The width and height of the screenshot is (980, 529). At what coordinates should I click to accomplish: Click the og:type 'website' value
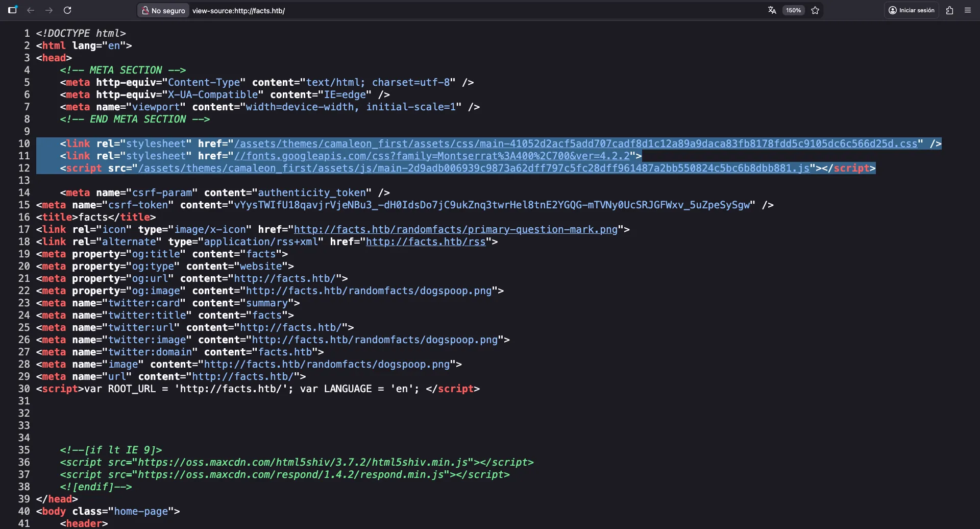(x=261, y=266)
